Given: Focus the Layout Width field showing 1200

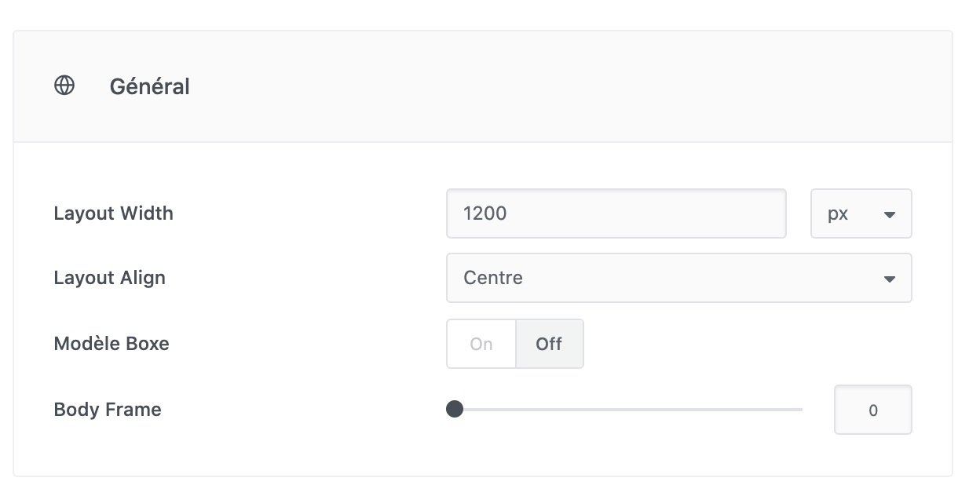Looking at the screenshot, I should pos(616,213).
